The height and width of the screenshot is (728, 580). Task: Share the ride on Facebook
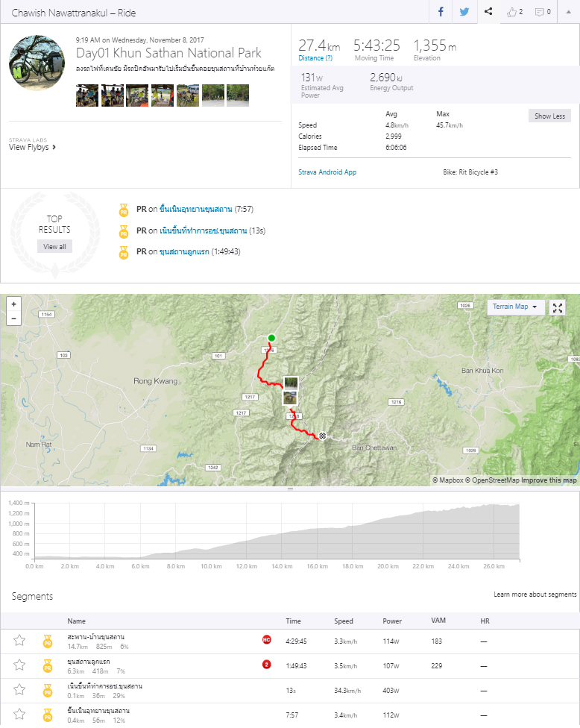pos(441,12)
